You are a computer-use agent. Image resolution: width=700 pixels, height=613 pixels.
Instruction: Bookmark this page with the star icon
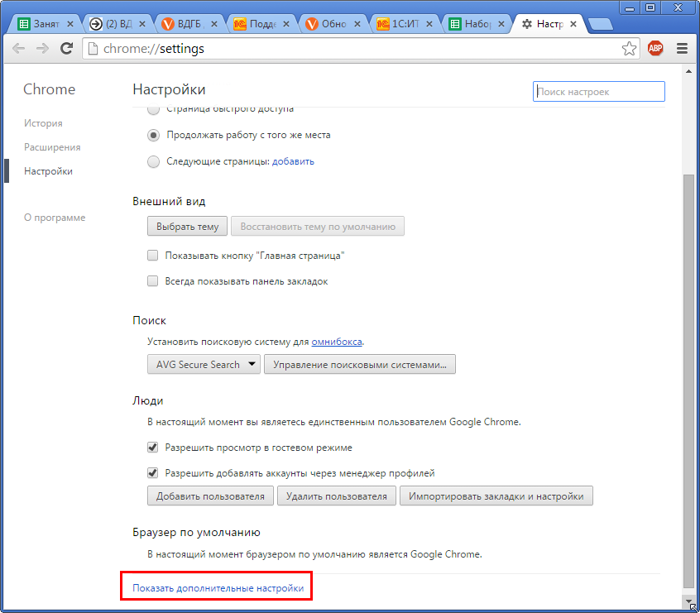(629, 48)
